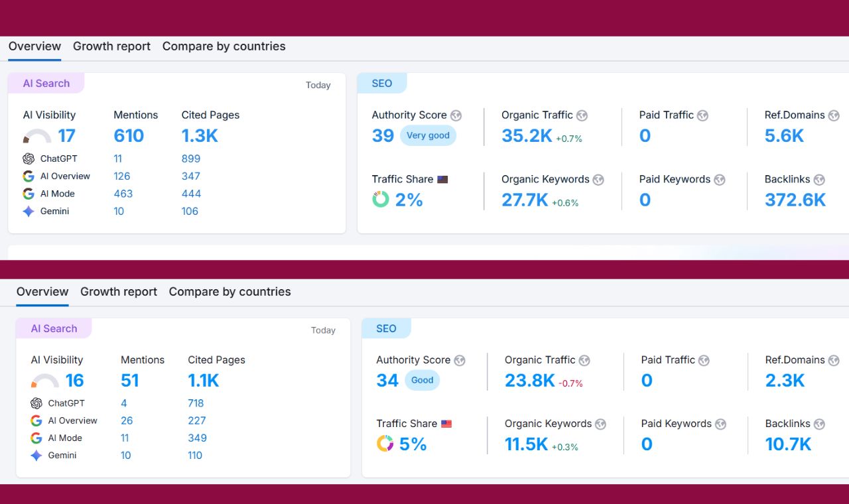Click the Good authority badge

click(x=422, y=380)
